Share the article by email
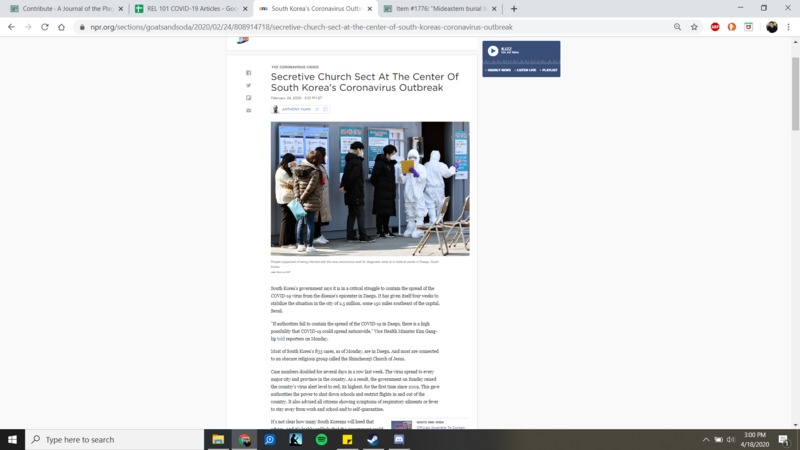 [248, 110]
